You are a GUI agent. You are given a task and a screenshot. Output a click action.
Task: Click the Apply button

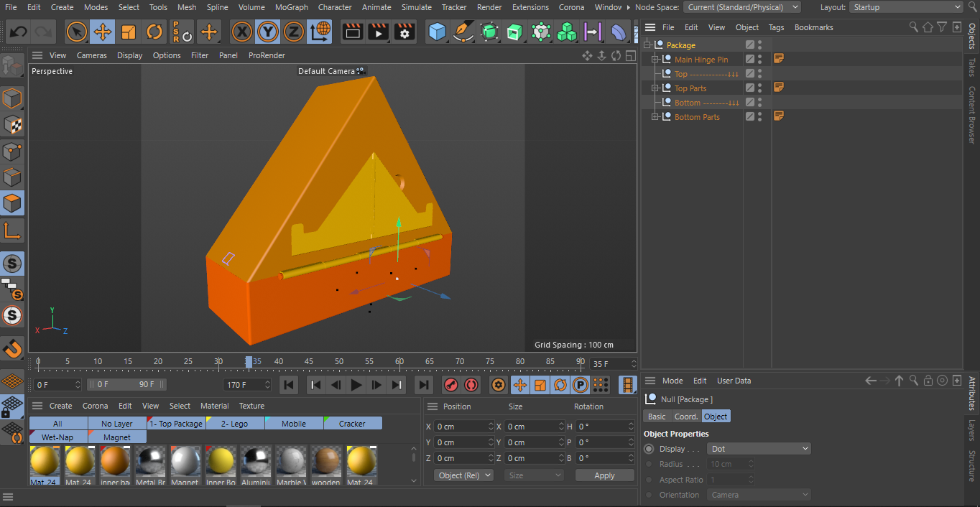click(x=604, y=475)
